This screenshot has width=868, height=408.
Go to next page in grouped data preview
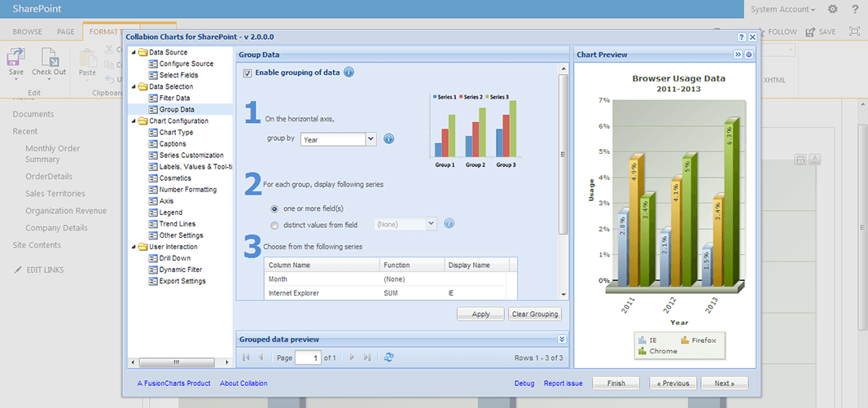click(x=352, y=358)
